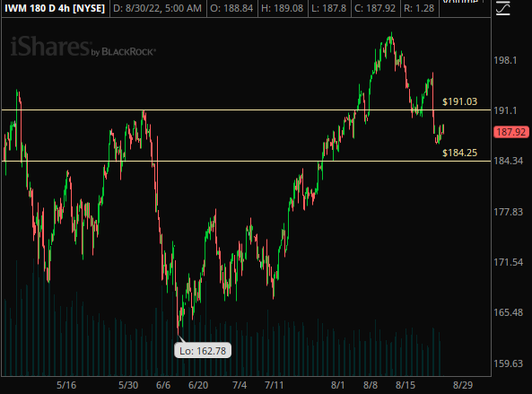Click the date readout D: 8/30/22, 5:00 AM
Image resolution: width=532 pixels, height=394 pixels.
pos(157,8)
